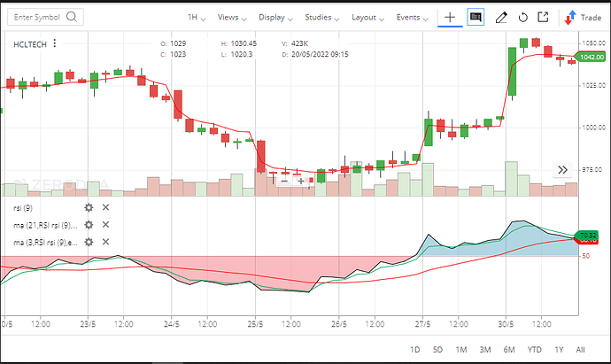
Task: Select the 6M range
Action: pos(509,350)
